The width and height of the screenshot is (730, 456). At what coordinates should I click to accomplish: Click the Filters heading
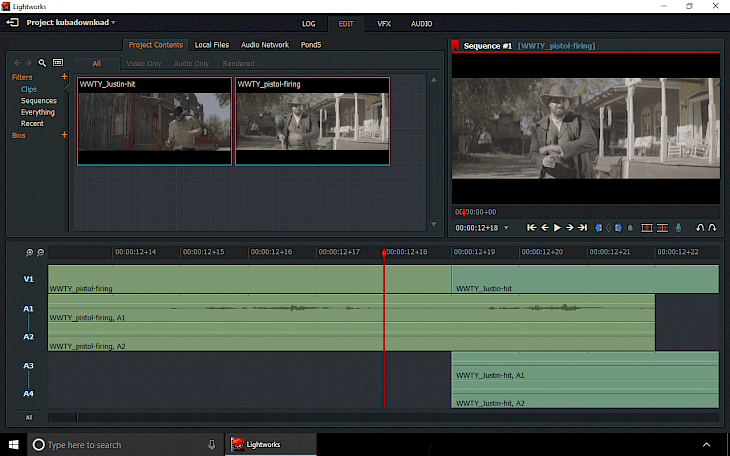(x=22, y=77)
